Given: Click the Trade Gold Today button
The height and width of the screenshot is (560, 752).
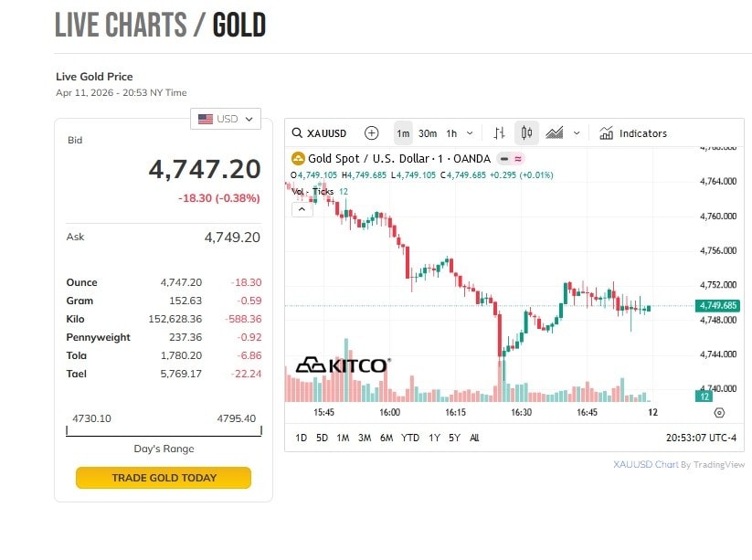Looking at the screenshot, I should tap(164, 478).
